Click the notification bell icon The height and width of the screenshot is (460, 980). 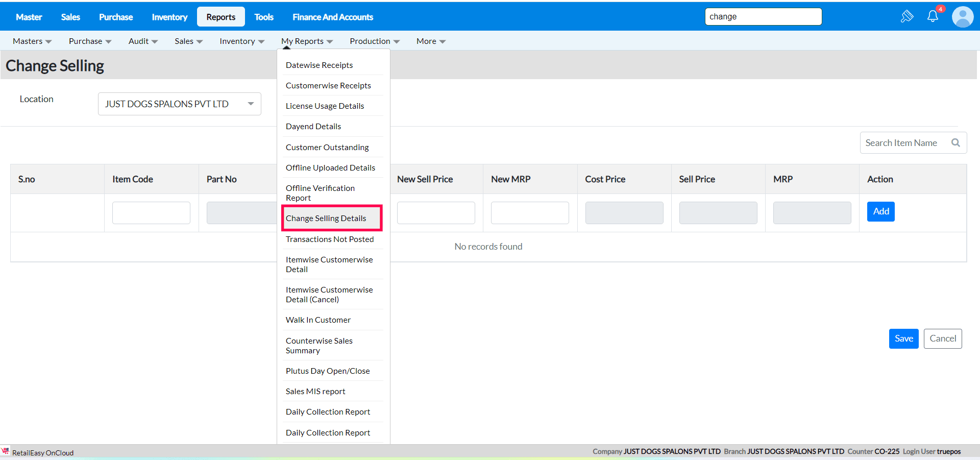tap(933, 16)
